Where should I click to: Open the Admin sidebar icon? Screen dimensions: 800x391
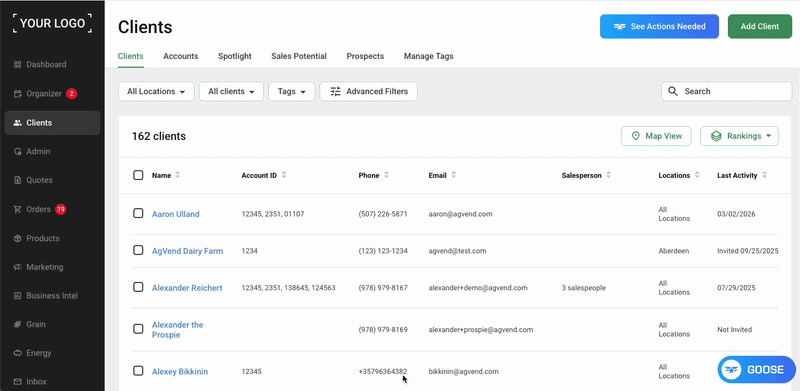point(17,152)
